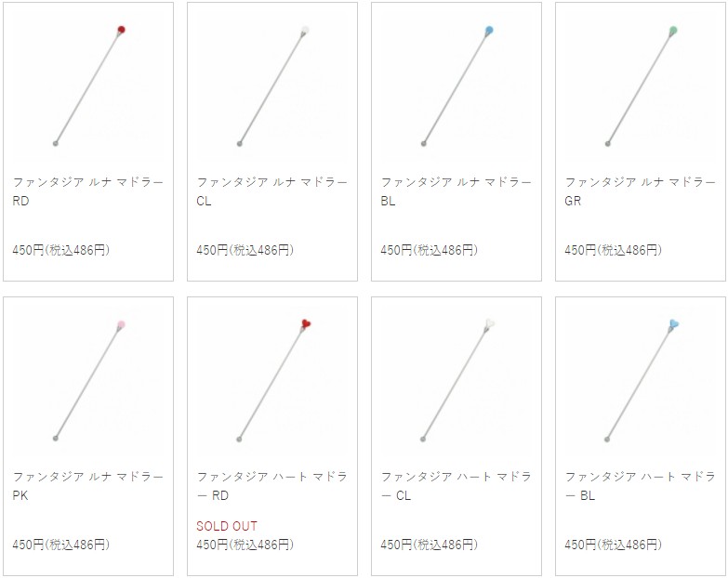This screenshot has width=728, height=578.
Task: Click the ファンタジア ハート マドラー RD title
Action: click(x=272, y=486)
